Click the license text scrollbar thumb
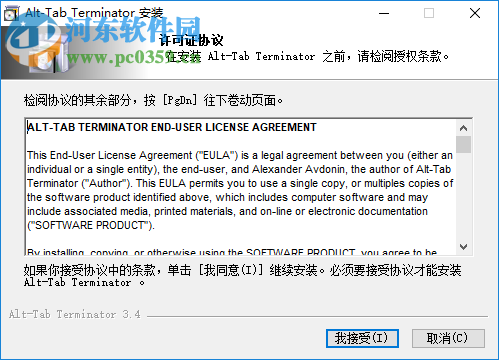 click(x=463, y=144)
